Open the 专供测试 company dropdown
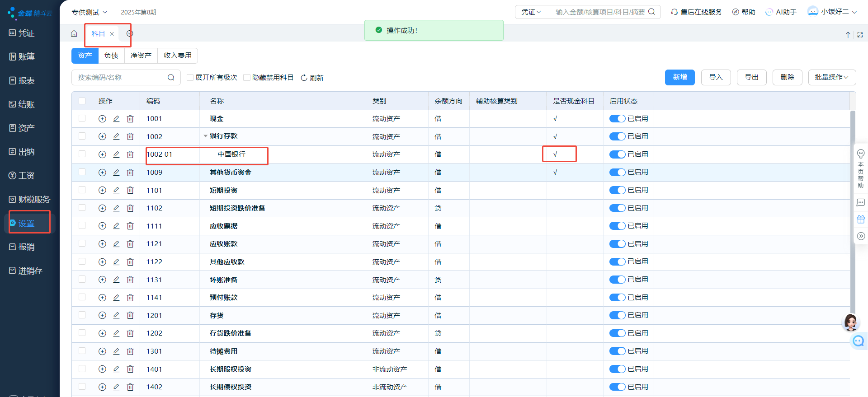 coord(89,12)
